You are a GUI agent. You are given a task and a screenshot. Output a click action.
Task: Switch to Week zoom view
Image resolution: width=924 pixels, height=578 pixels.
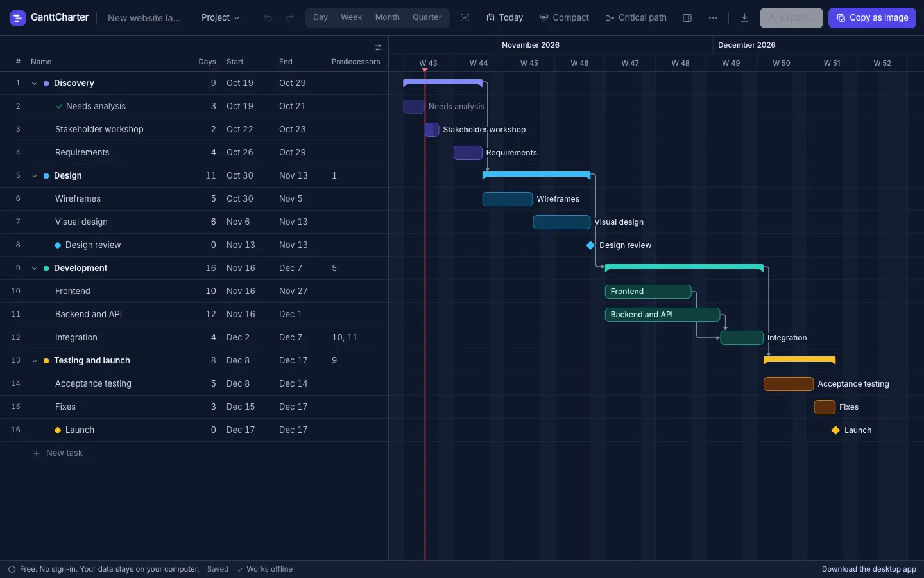click(351, 17)
